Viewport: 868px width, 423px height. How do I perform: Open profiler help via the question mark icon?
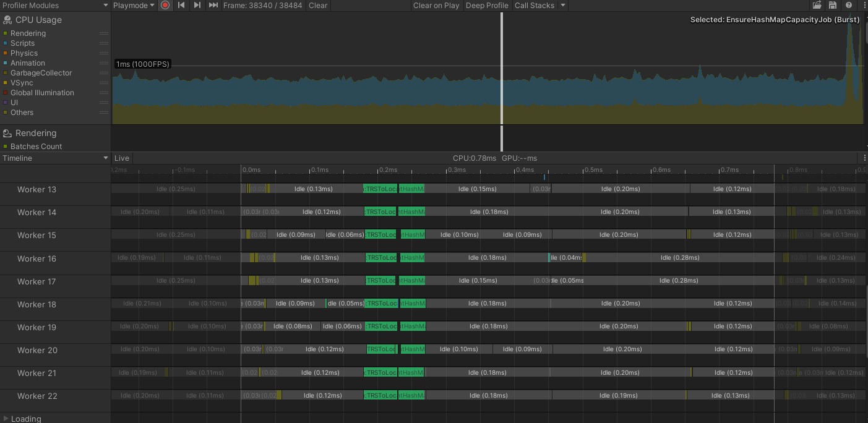pos(848,5)
